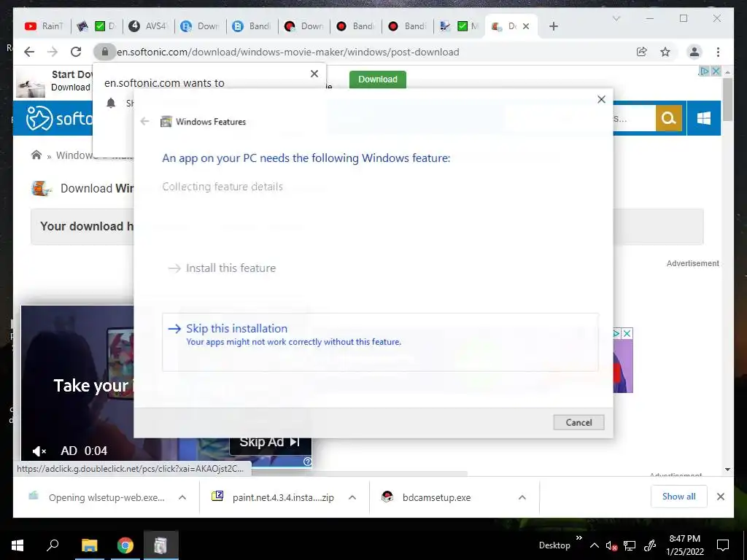
Task: Click the network tray icon
Action: point(630,545)
